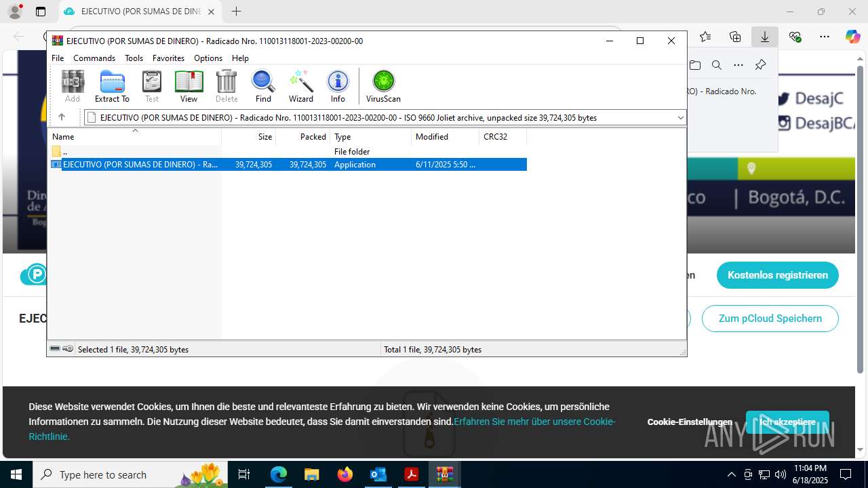Select the parent folder '..' row
Screen dimensions: 868x488
coord(288,152)
